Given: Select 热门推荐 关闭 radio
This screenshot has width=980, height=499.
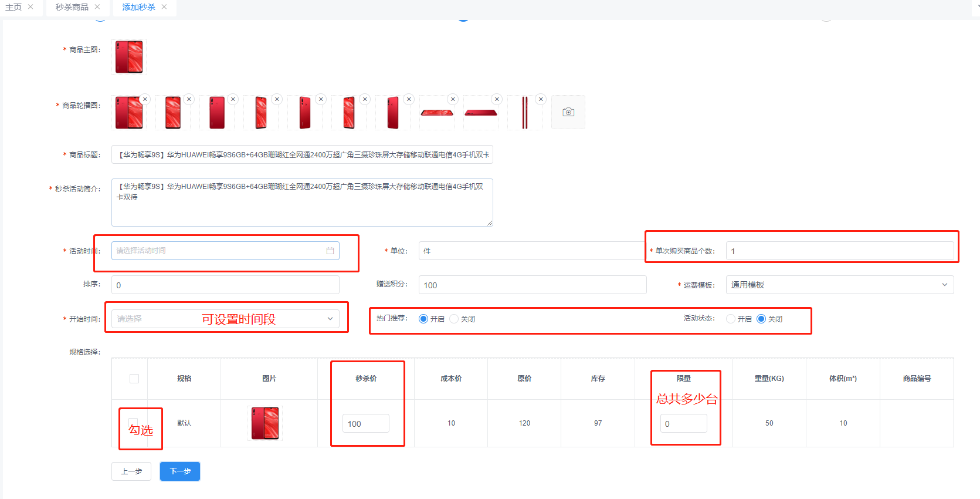Looking at the screenshot, I should pyautogui.click(x=454, y=319).
